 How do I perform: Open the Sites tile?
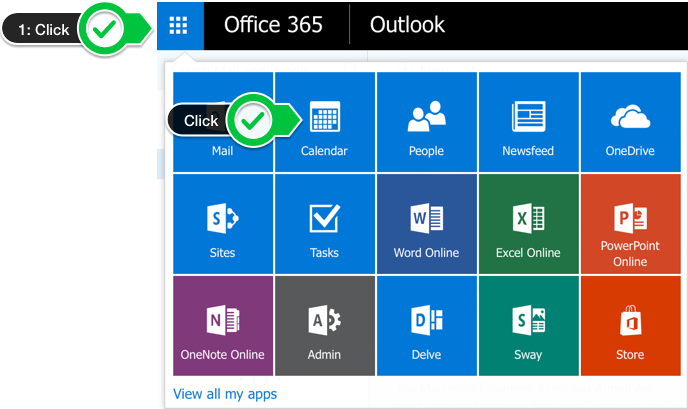pos(223,224)
